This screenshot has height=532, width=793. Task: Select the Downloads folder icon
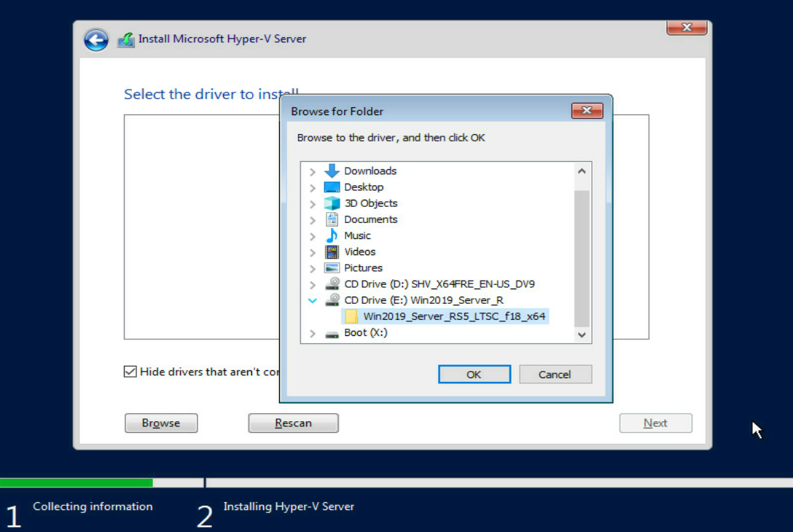(332, 171)
